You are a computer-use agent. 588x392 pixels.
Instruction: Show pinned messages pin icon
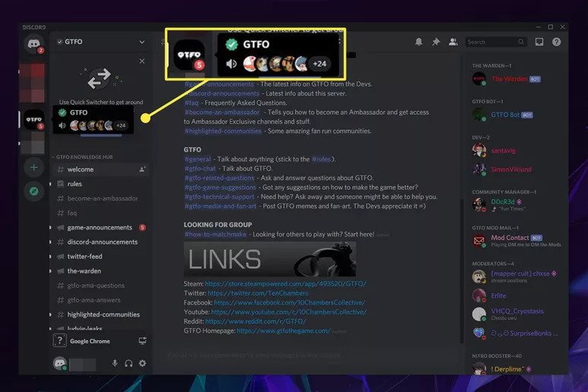(x=436, y=42)
